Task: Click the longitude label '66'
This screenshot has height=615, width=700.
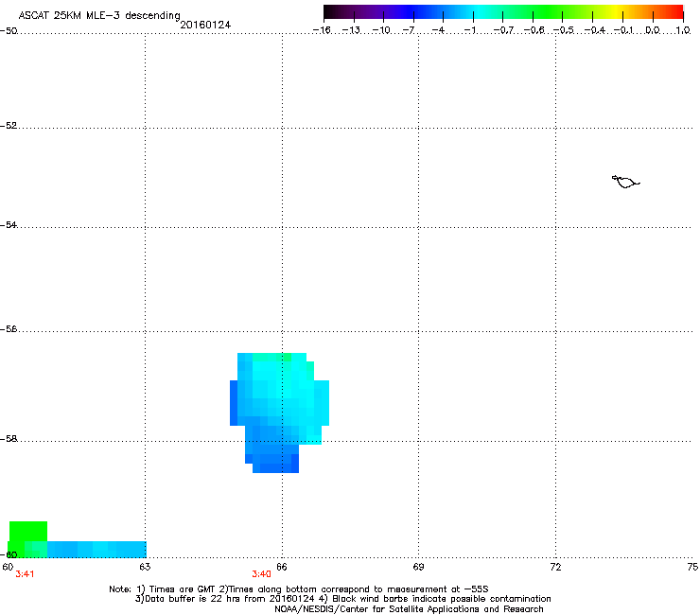Action: tap(282, 567)
